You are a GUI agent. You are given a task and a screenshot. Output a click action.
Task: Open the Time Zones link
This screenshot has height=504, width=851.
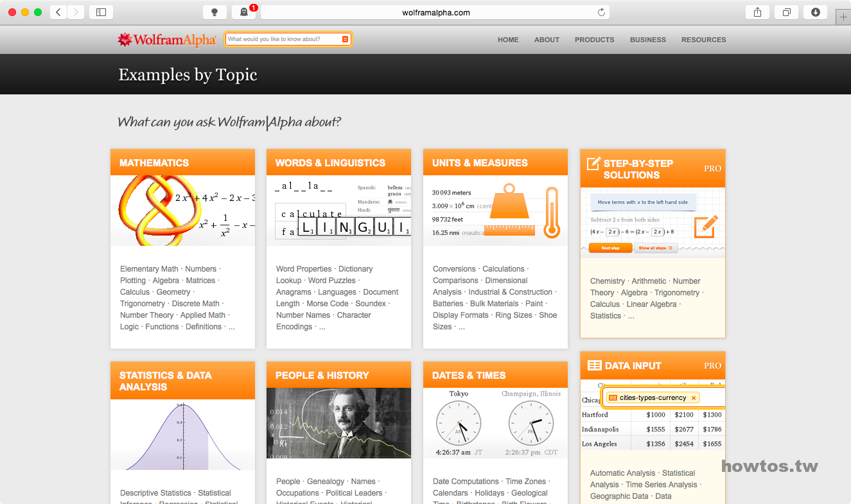pos(525,482)
